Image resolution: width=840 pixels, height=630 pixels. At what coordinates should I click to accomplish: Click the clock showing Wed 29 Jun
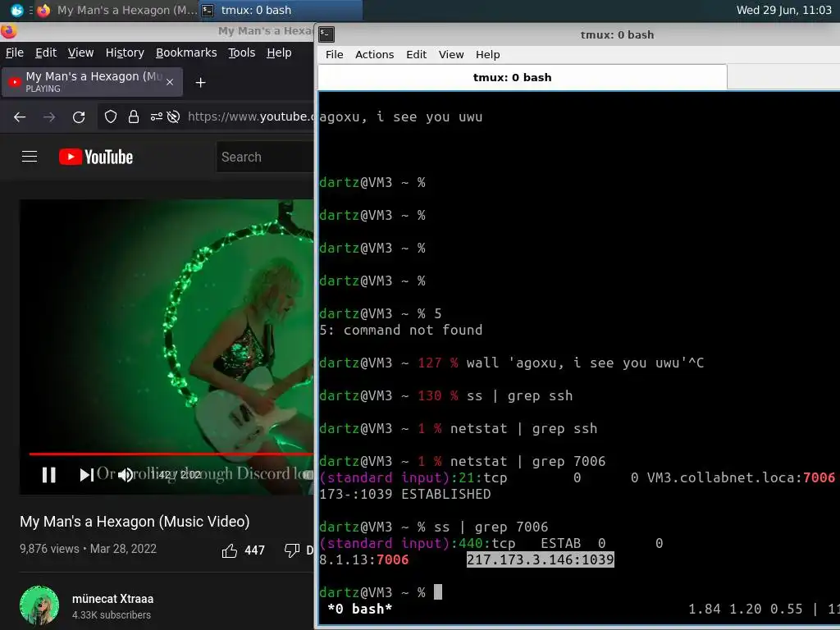point(783,10)
